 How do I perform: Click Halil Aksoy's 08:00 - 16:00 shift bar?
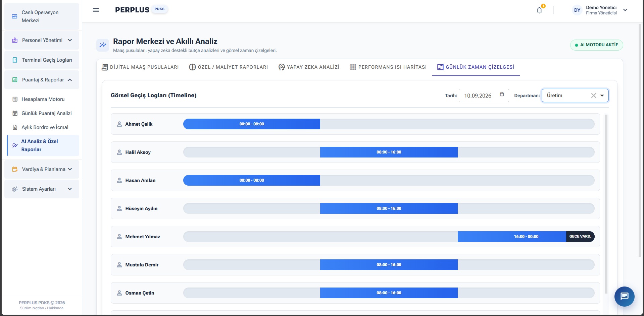pos(389,152)
